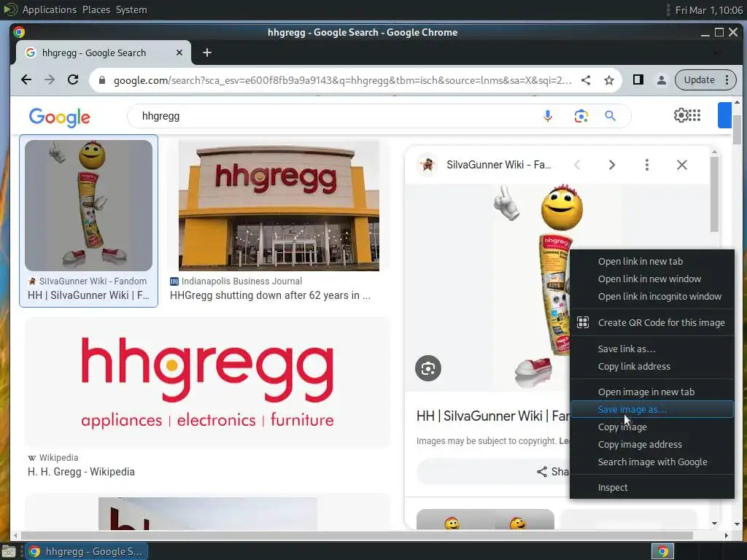Open HHGregg shutting down after 62 years link
Viewport: 747px width, 560px height.
(270, 295)
